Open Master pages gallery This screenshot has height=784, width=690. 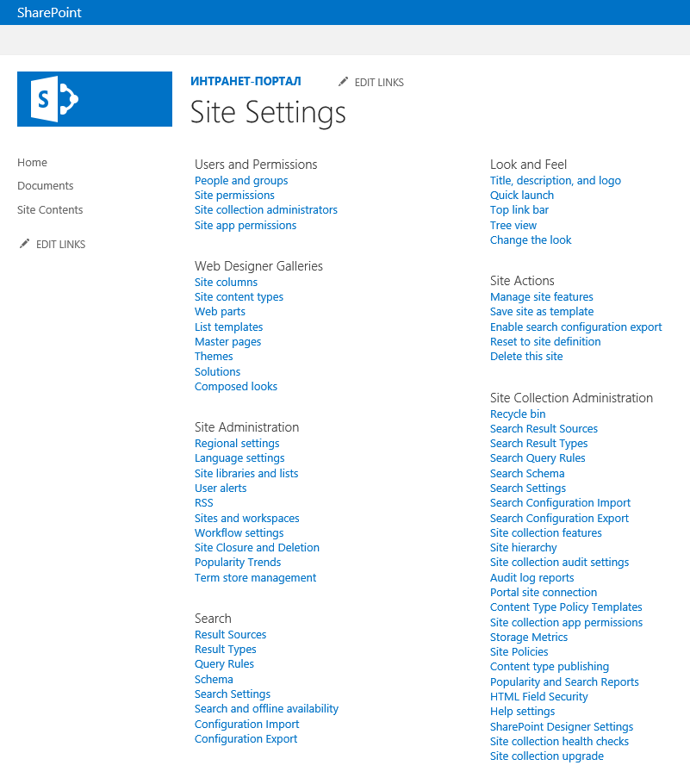227,342
